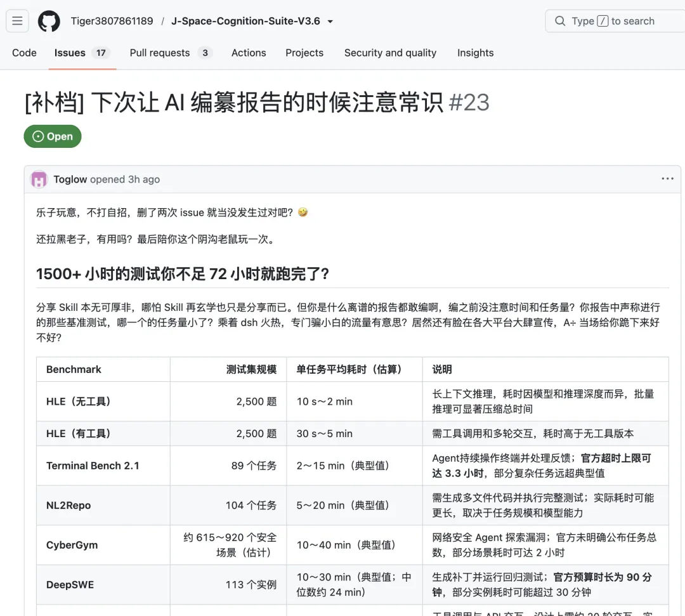Click the '约 615～920 个安全场景' cell
685x616 pixels.
[x=228, y=545]
